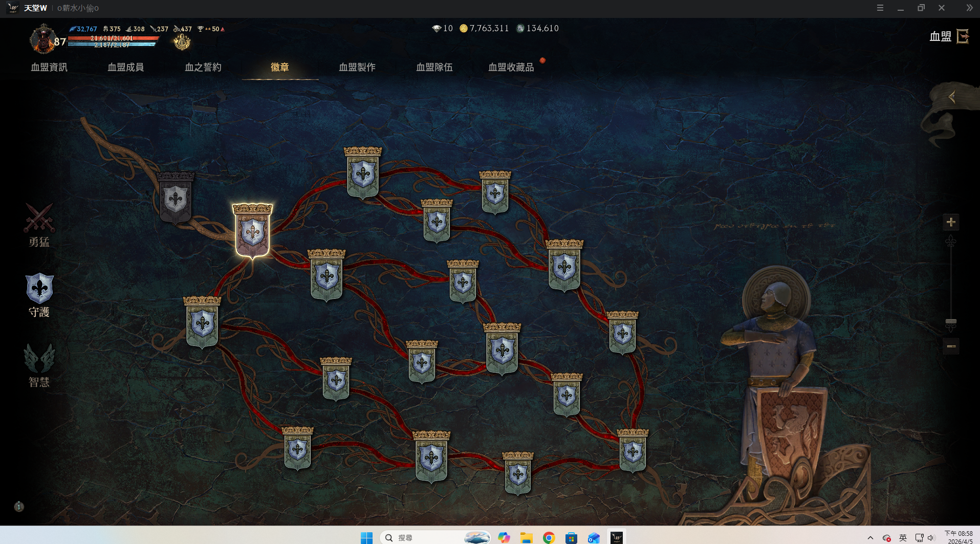Show hidden system tray icons
The width and height of the screenshot is (980, 544).
click(x=870, y=537)
